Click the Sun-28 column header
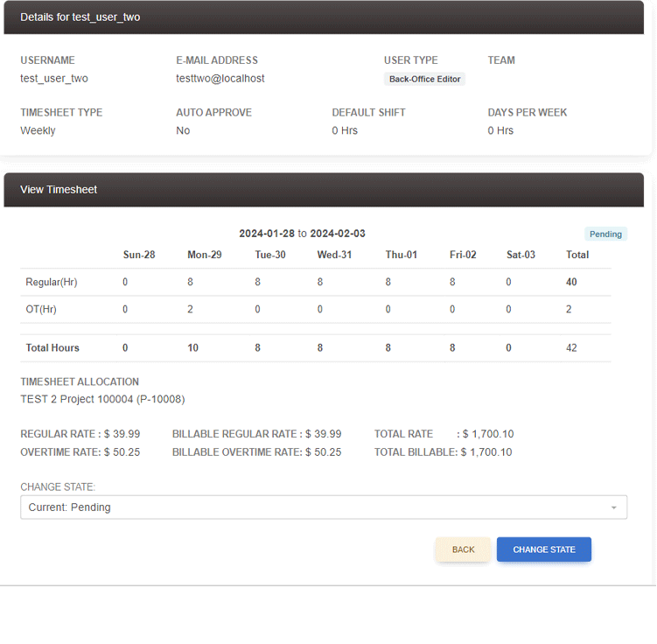The image size is (657, 644). pos(139,255)
